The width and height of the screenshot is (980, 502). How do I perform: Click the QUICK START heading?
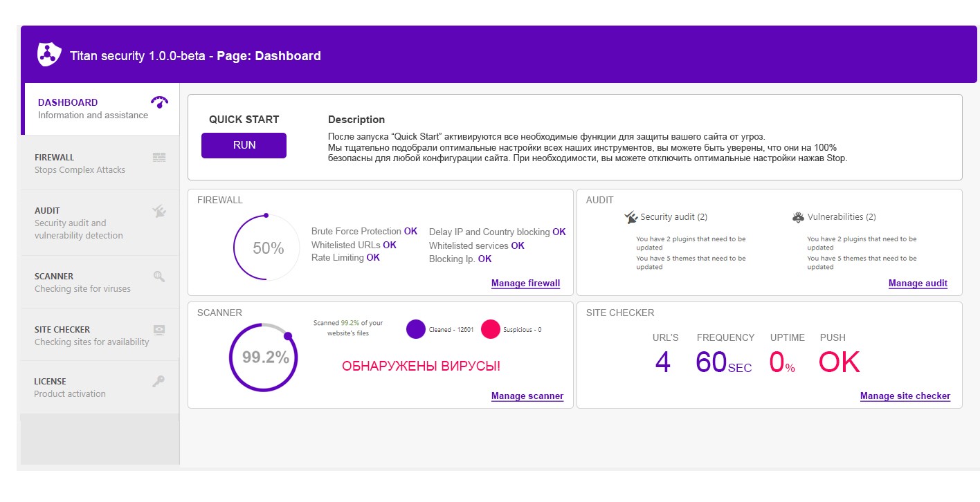[x=244, y=120]
